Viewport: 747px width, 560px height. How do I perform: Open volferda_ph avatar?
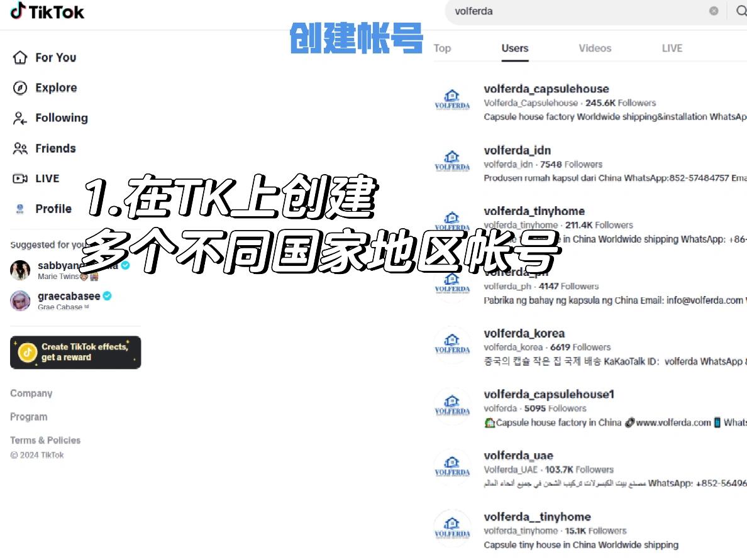(452, 283)
